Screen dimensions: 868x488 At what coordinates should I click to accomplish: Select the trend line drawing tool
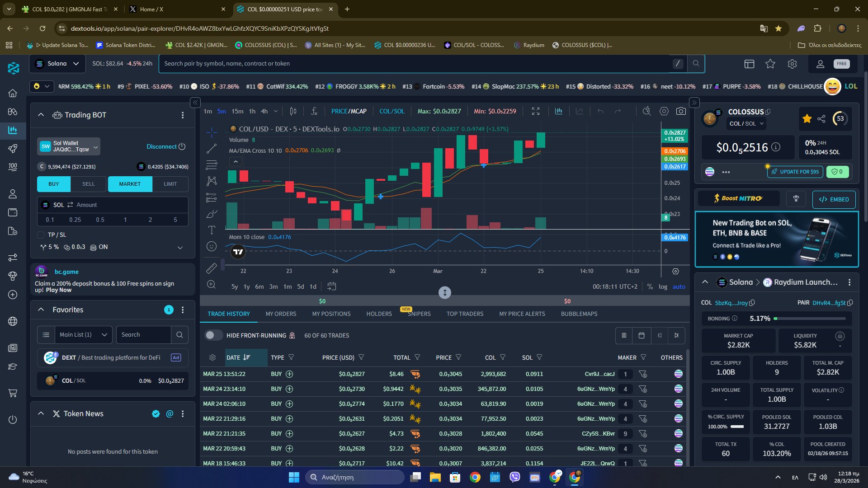(211, 148)
